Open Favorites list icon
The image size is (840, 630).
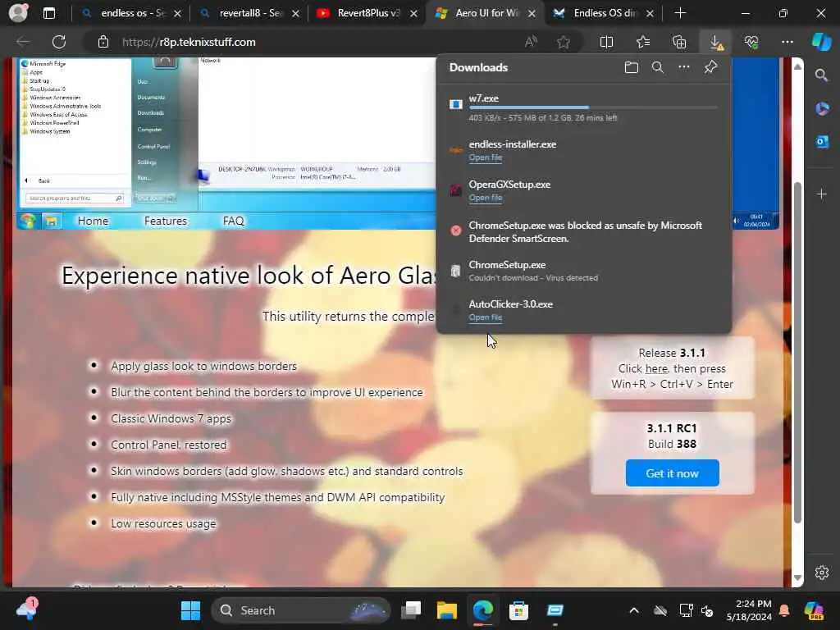coord(643,42)
